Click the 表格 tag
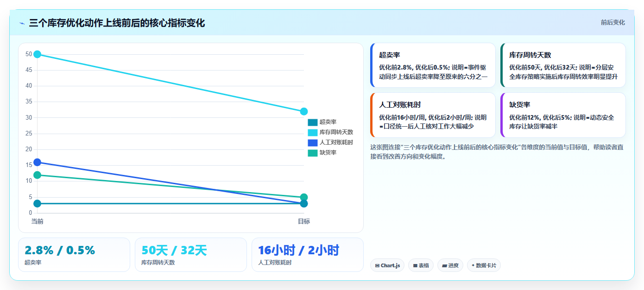Screen dimensions: 644x290 [x=421, y=265]
